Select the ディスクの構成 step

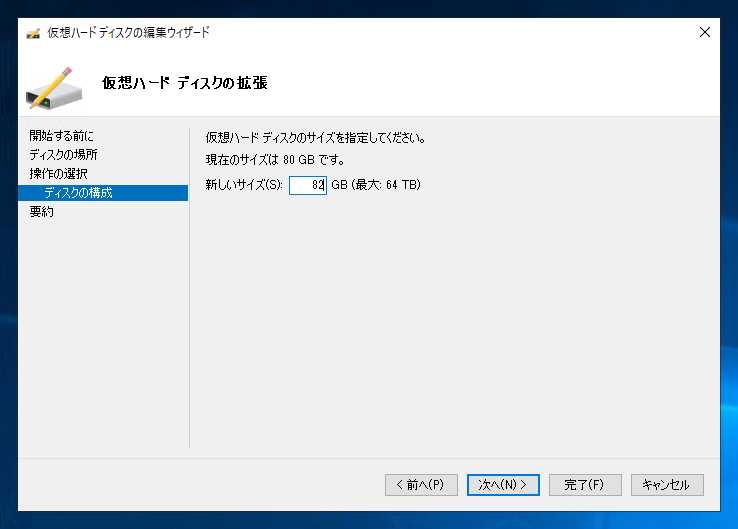[103, 193]
